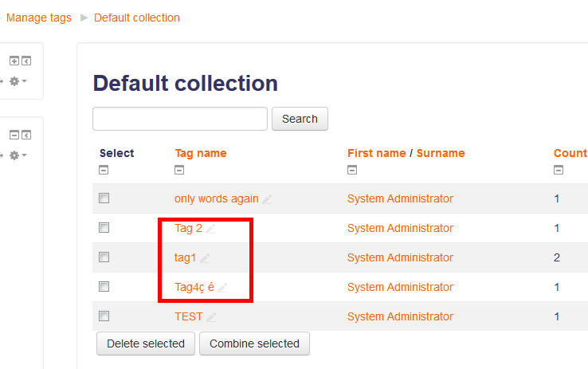This screenshot has width=588, height=369.
Task: Open Default collection breadcrumb link
Action: pos(137,18)
